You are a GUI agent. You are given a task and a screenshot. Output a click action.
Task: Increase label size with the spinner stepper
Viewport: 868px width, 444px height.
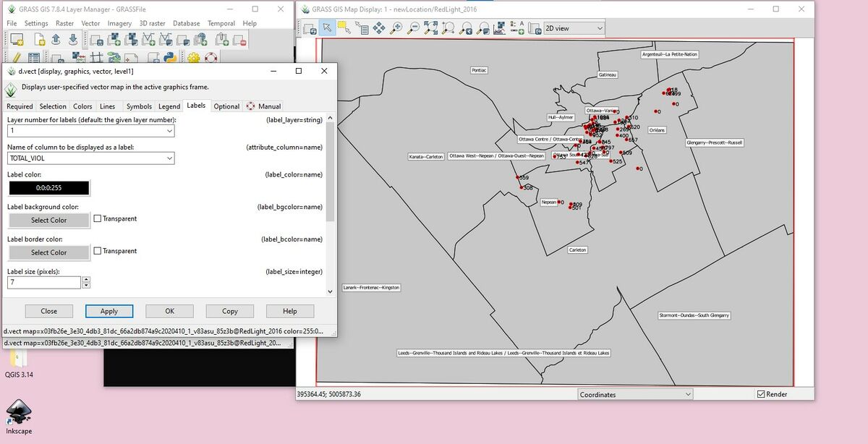coord(86,279)
